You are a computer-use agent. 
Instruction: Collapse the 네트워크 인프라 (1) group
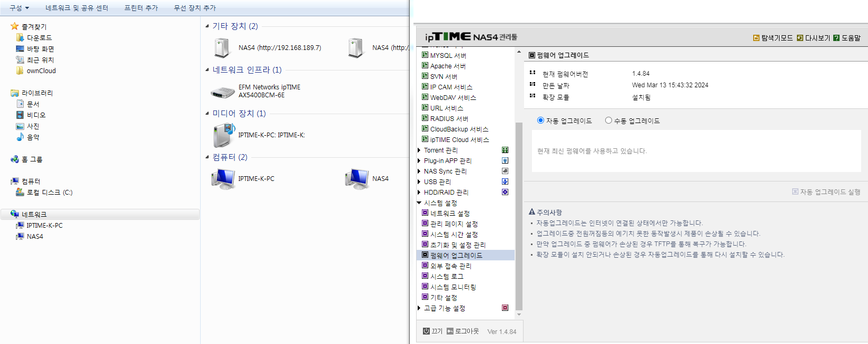[207, 70]
